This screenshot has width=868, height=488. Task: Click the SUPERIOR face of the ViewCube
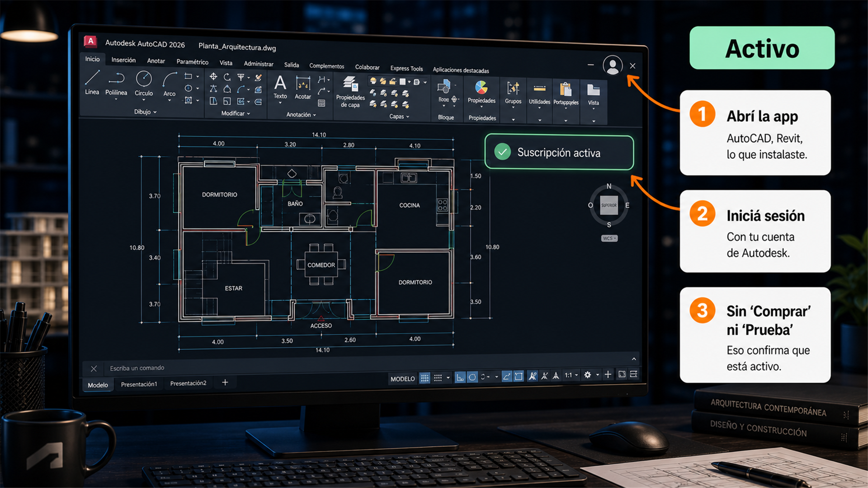[x=609, y=205]
